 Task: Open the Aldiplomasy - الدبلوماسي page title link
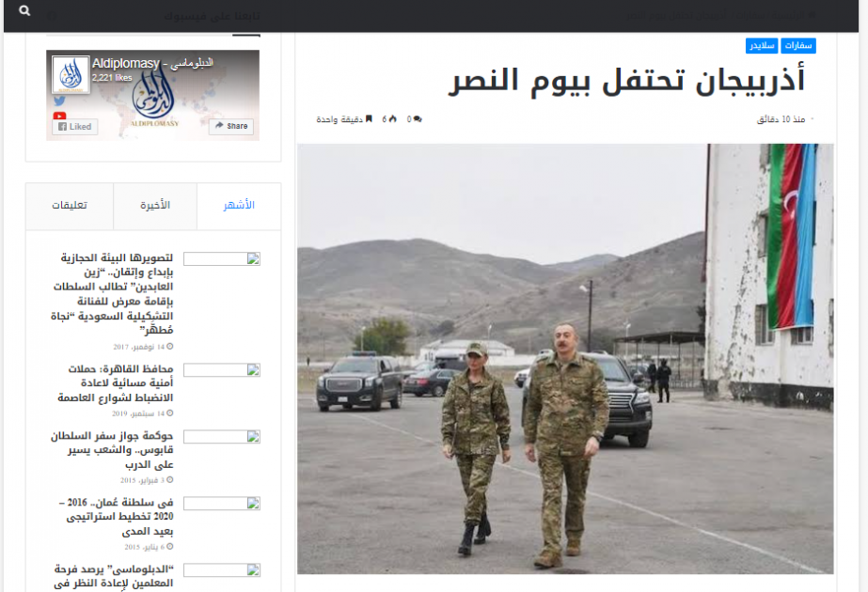[152, 63]
